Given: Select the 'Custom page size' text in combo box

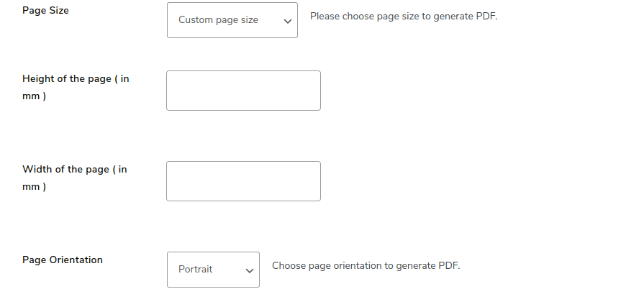Looking at the screenshot, I should tap(218, 20).
